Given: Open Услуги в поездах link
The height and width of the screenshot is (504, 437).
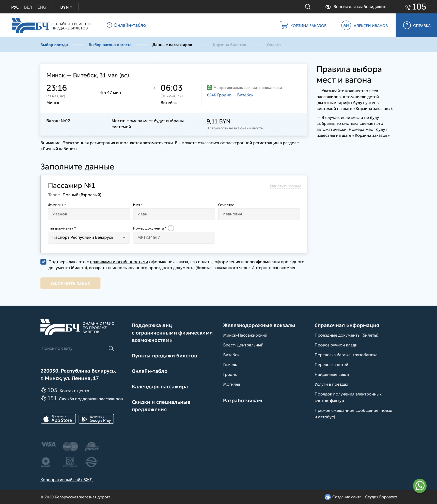Looking at the screenshot, I should [331, 384].
